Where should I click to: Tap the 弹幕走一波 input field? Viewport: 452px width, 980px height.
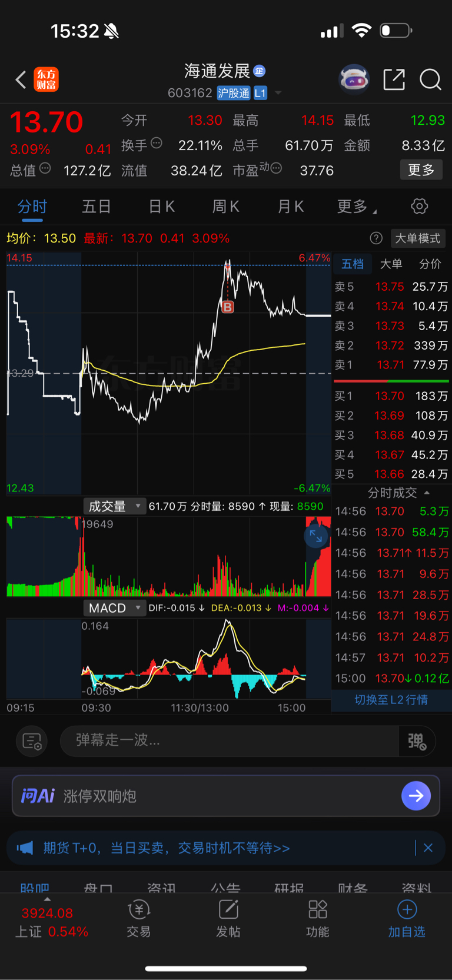coord(230,740)
